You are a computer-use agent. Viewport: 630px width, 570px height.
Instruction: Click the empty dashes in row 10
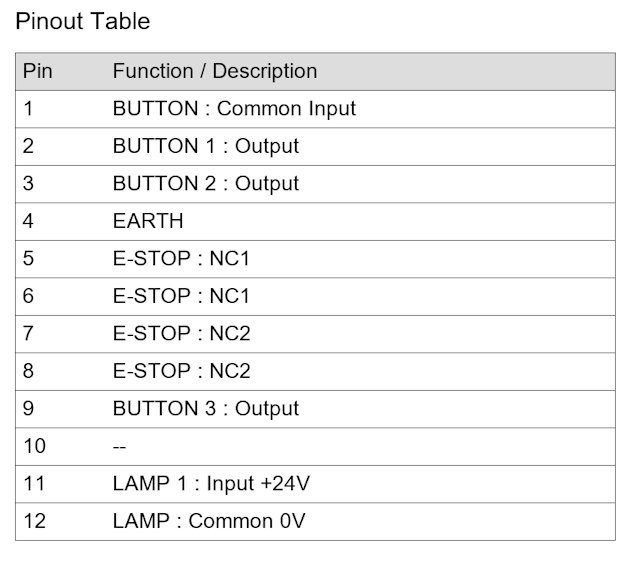click(119, 447)
